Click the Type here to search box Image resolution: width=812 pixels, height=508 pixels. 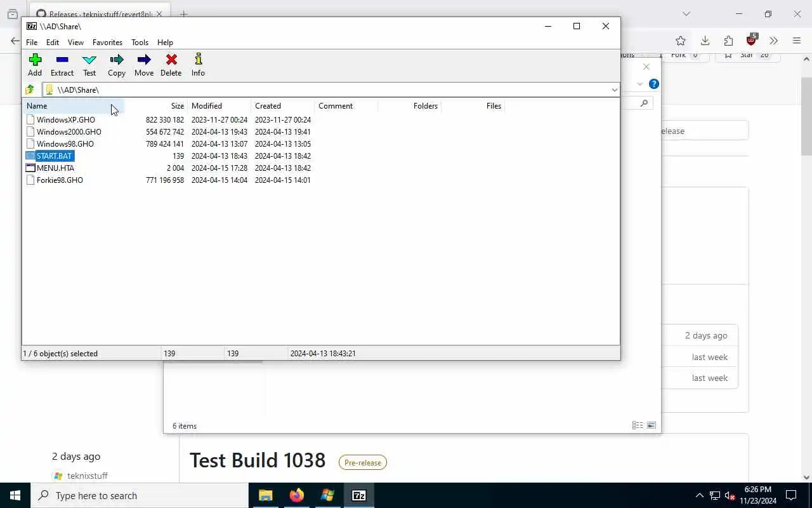pyautogui.click(x=140, y=495)
